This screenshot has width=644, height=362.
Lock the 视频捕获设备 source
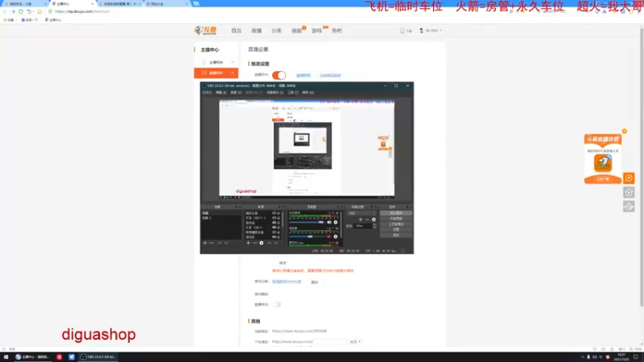pos(279,232)
